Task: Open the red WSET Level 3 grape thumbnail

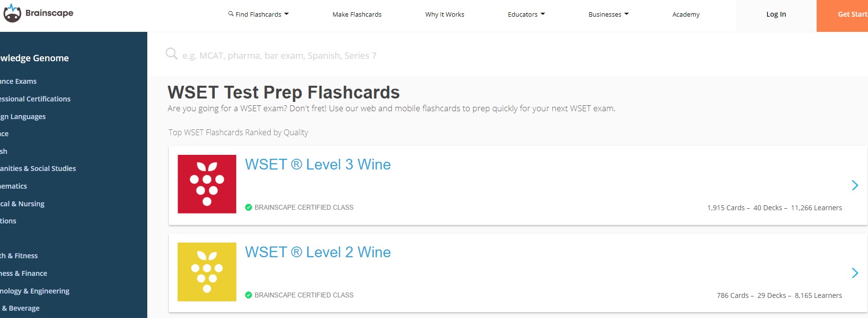Action: tap(207, 184)
